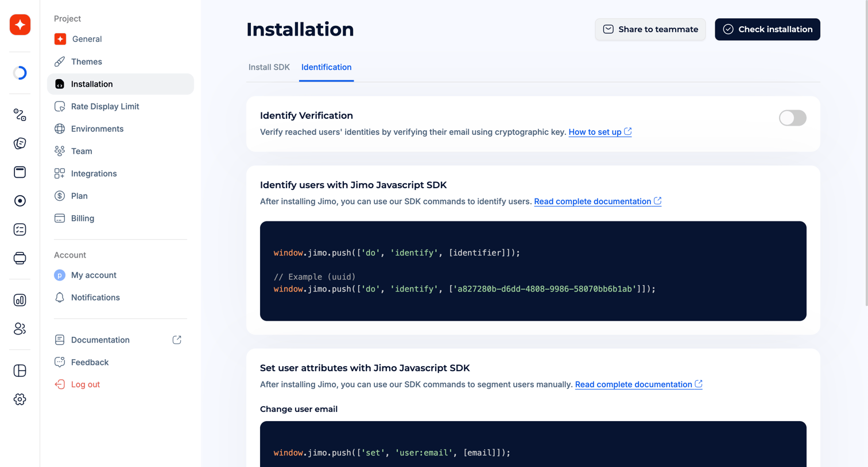Click the Notifications text in the sidebar
The image size is (868, 467).
pyautogui.click(x=95, y=297)
